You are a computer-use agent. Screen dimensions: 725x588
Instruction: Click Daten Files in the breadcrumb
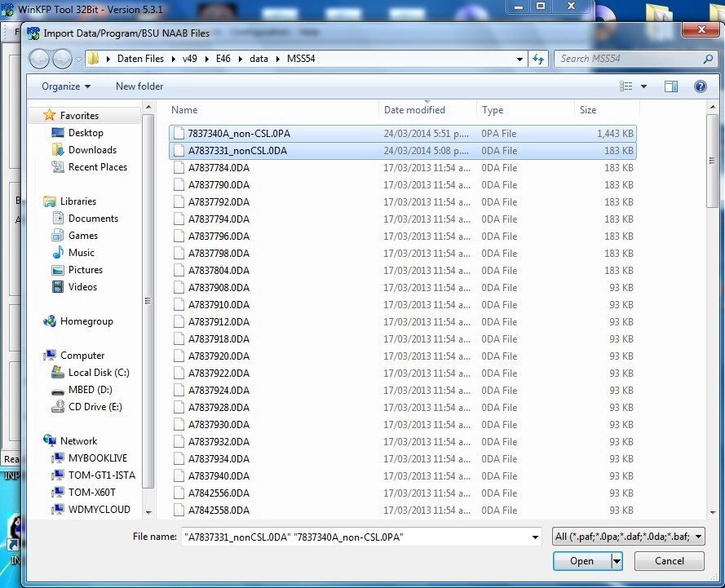tap(140, 59)
